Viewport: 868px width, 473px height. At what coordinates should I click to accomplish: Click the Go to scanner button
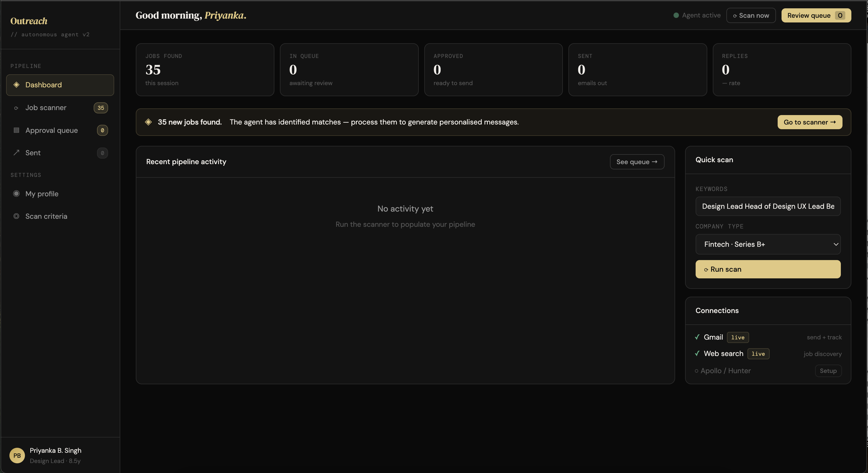[x=809, y=122]
